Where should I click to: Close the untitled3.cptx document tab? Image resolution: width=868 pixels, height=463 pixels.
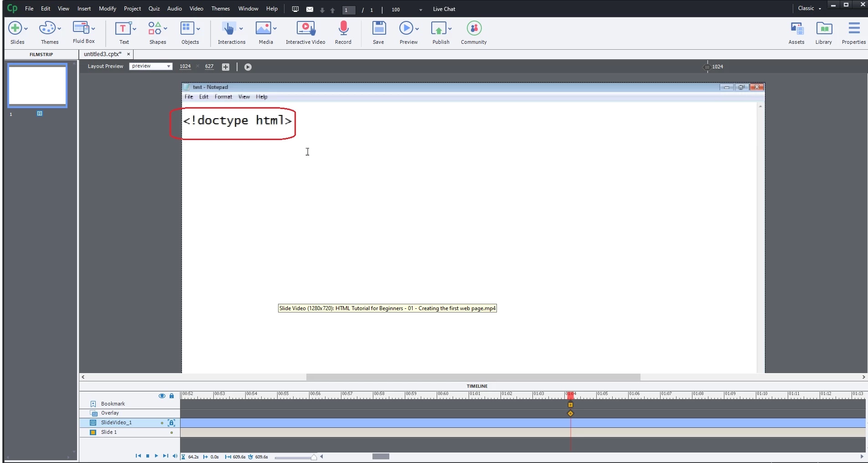click(129, 54)
